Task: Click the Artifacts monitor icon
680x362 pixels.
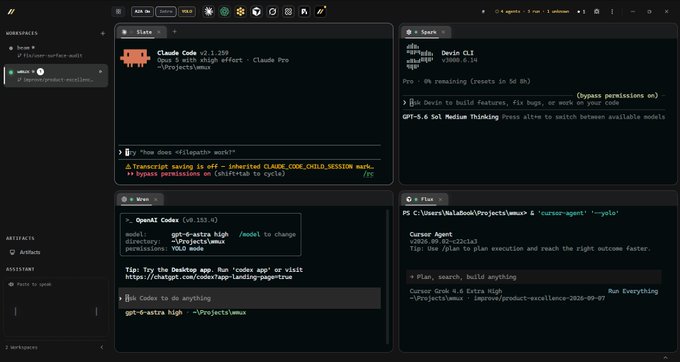Action: pyautogui.click(x=13, y=252)
